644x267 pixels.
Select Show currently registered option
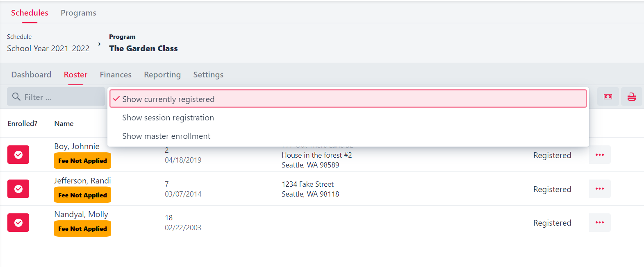(x=168, y=99)
